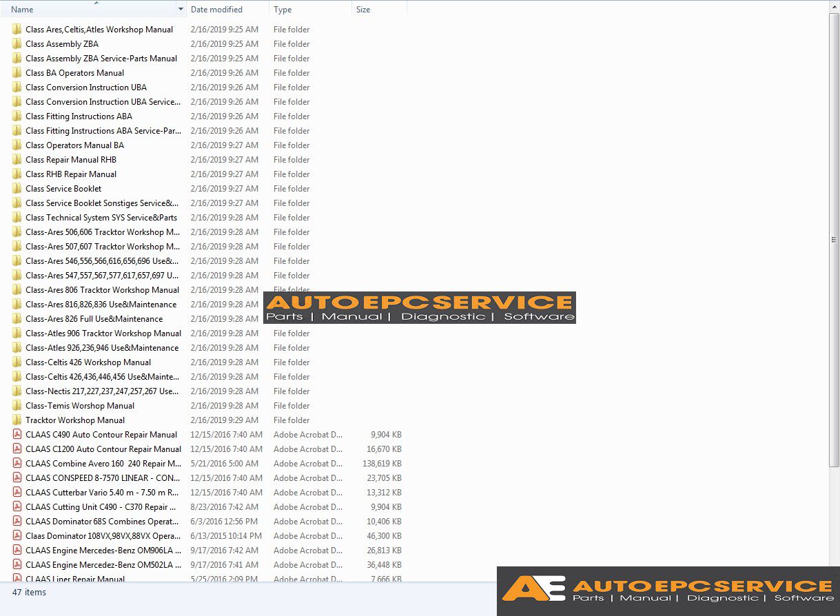
Task: Open the Name column filter dropdown arrow
Action: 181,10
